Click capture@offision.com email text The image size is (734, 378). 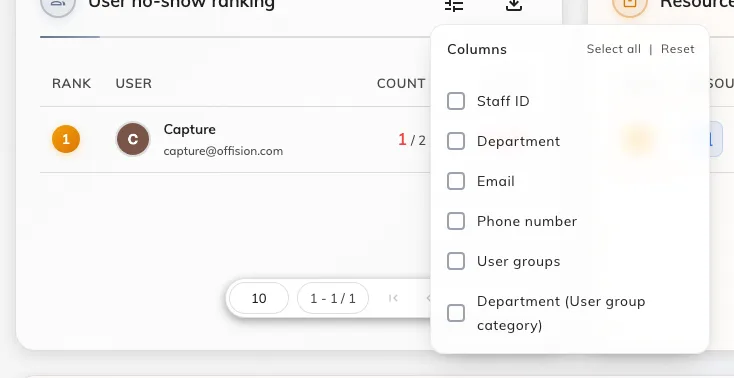223,151
